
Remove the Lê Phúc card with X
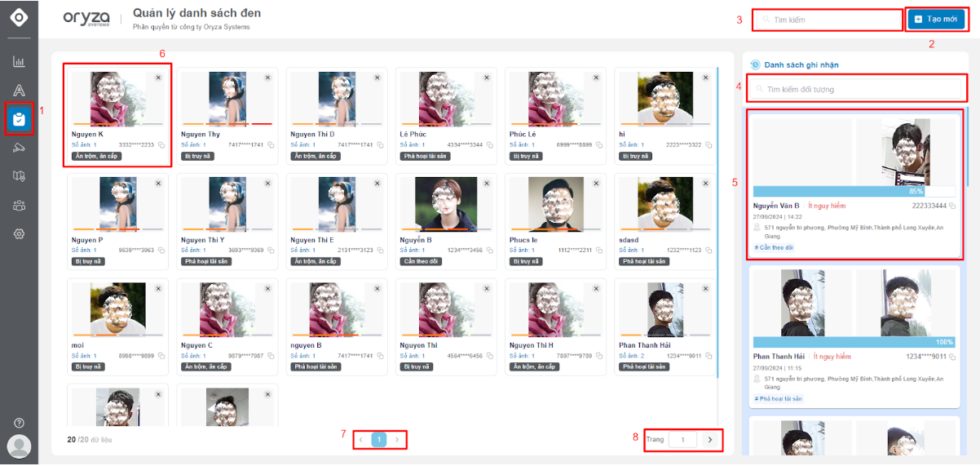point(487,78)
